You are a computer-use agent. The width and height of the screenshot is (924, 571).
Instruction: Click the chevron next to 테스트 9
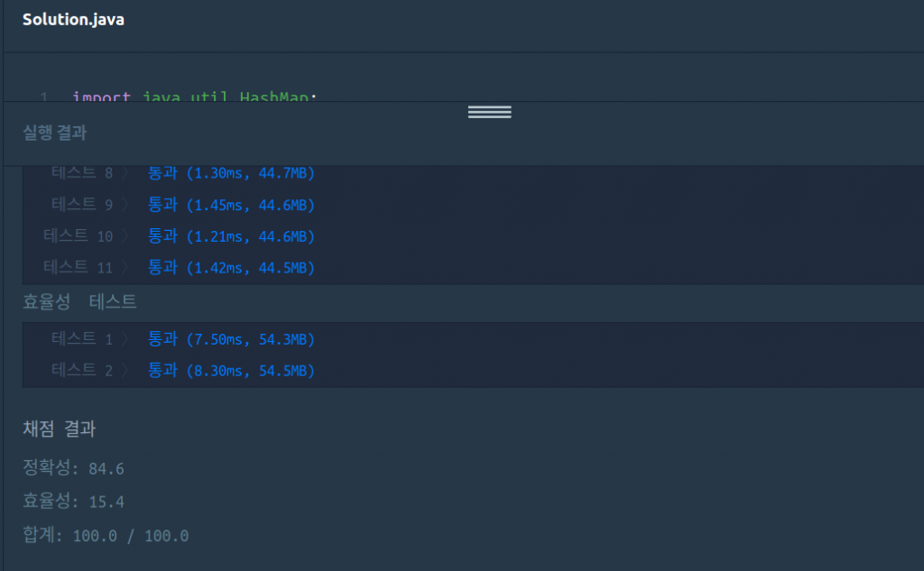[126, 205]
